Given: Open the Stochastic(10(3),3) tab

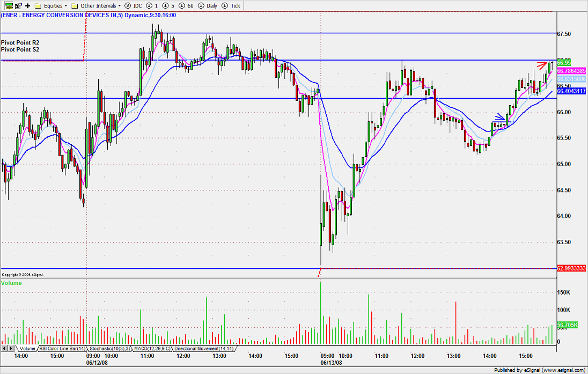Looking at the screenshot, I should (110, 348).
